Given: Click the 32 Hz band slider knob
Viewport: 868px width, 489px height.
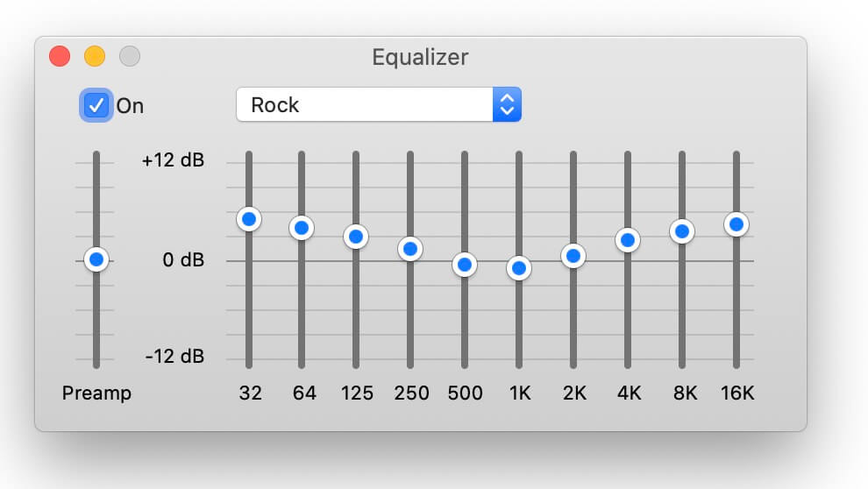Looking at the screenshot, I should (x=249, y=220).
